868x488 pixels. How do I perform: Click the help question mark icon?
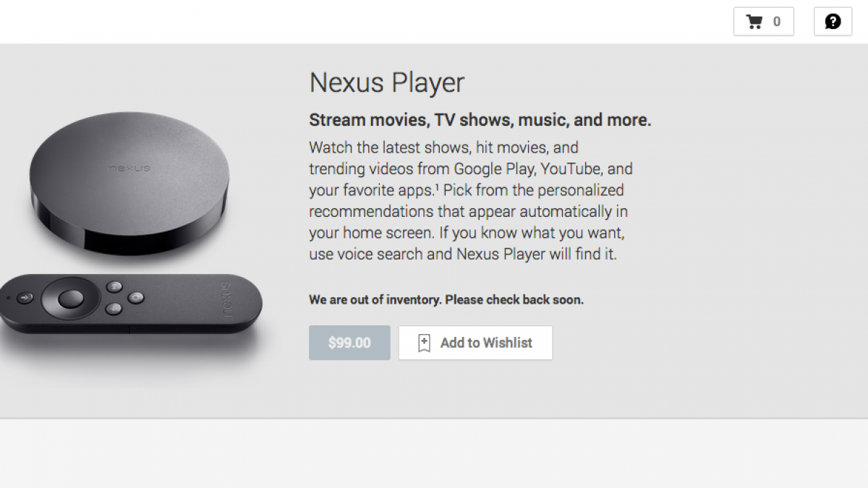tap(833, 22)
